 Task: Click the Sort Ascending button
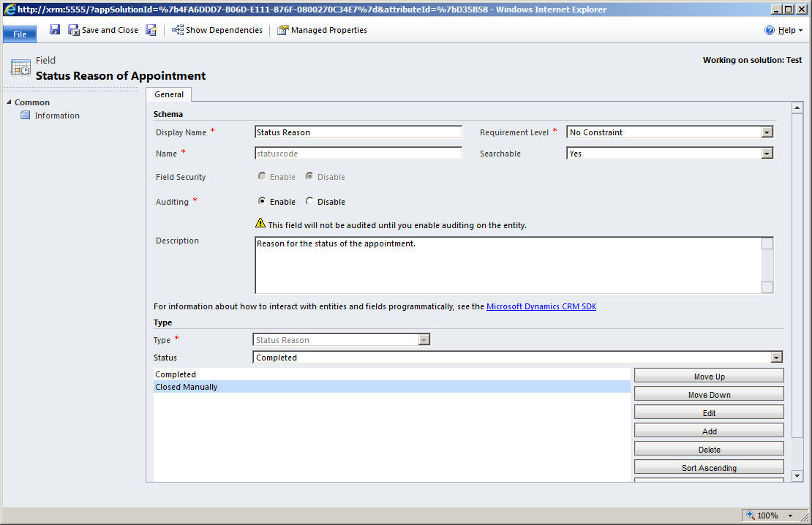coord(708,467)
